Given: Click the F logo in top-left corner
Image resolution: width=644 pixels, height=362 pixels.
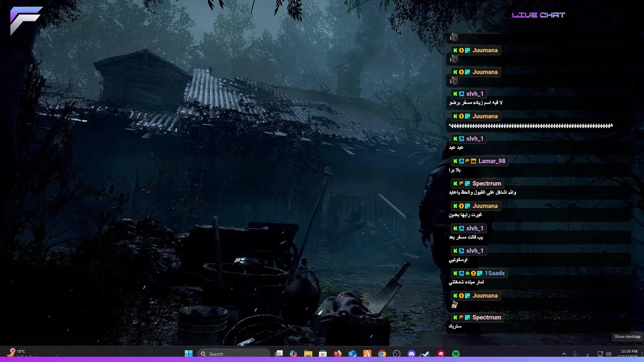Looking at the screenshot, I should pyautogui.click(x=26, y=20).
